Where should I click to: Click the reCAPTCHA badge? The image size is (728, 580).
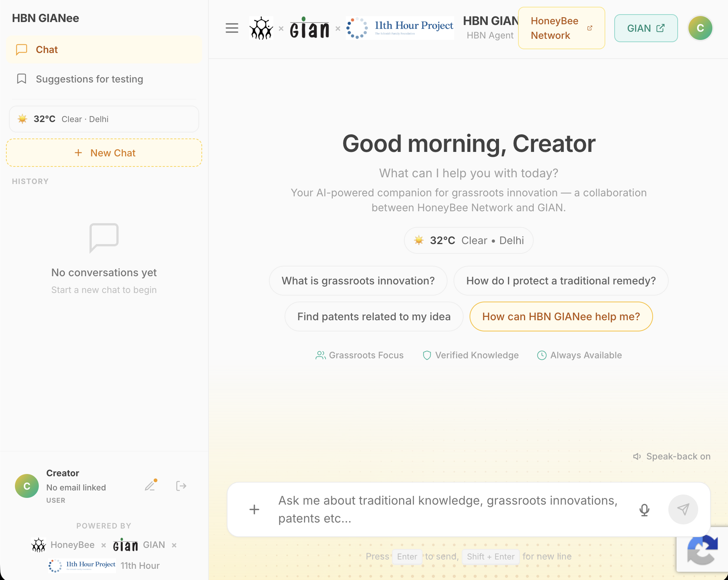point(702,549)
